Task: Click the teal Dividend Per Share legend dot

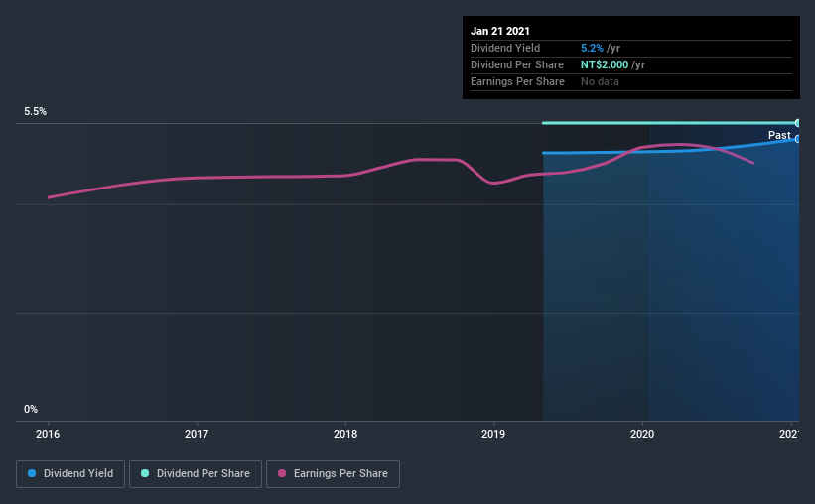Action: pos(145,473)
